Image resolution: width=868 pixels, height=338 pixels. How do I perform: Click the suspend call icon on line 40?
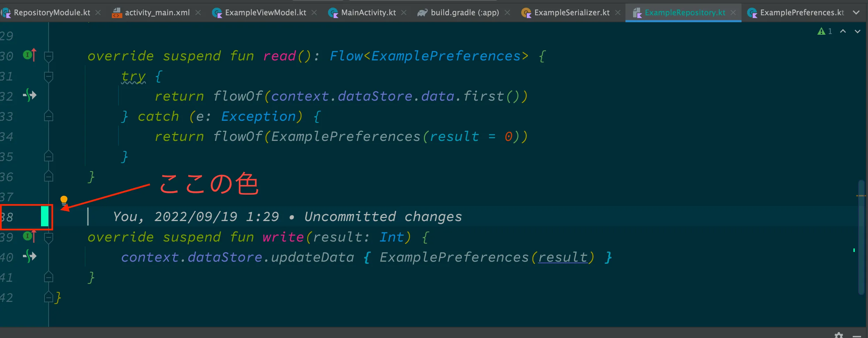tap(30, 256)
